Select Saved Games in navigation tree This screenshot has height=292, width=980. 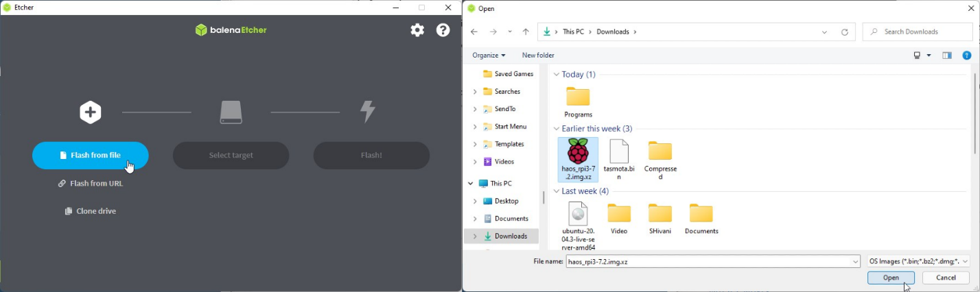coord(508,74)
